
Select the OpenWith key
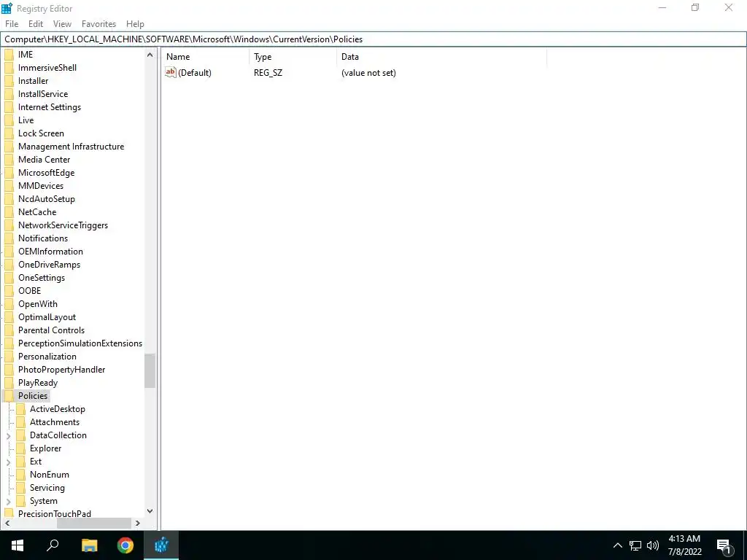[x=38, y=304]
